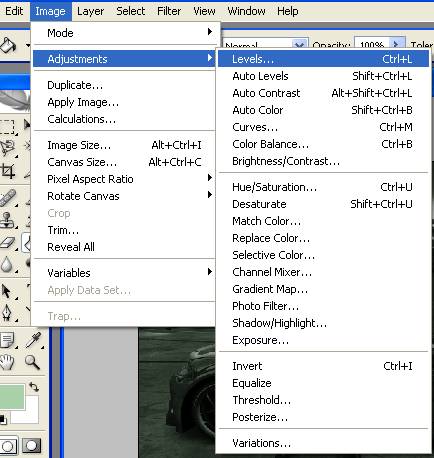The height and width of the screenshot is (458, 434).
Task: Swap foreground and background colors
Action: point(34,387)
